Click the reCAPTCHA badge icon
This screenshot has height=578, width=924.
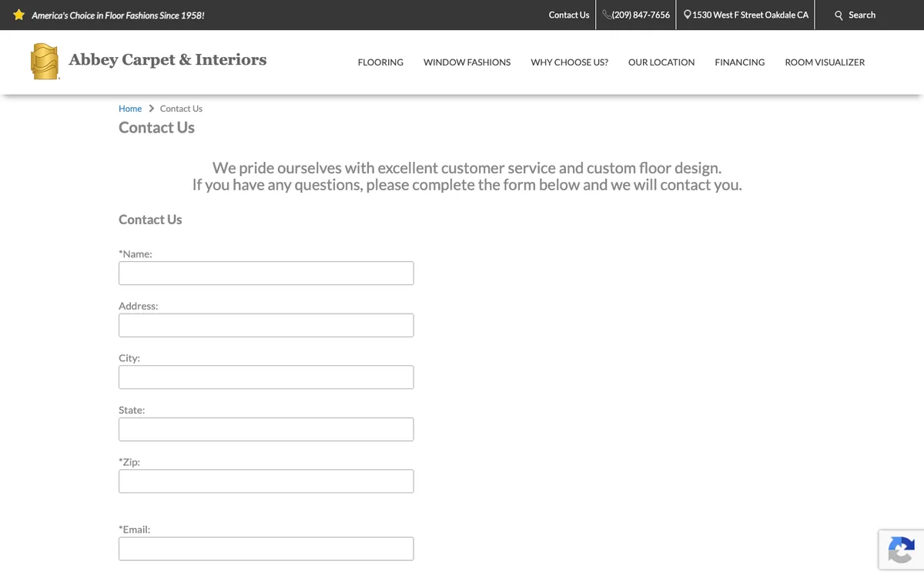coord(901,550)
